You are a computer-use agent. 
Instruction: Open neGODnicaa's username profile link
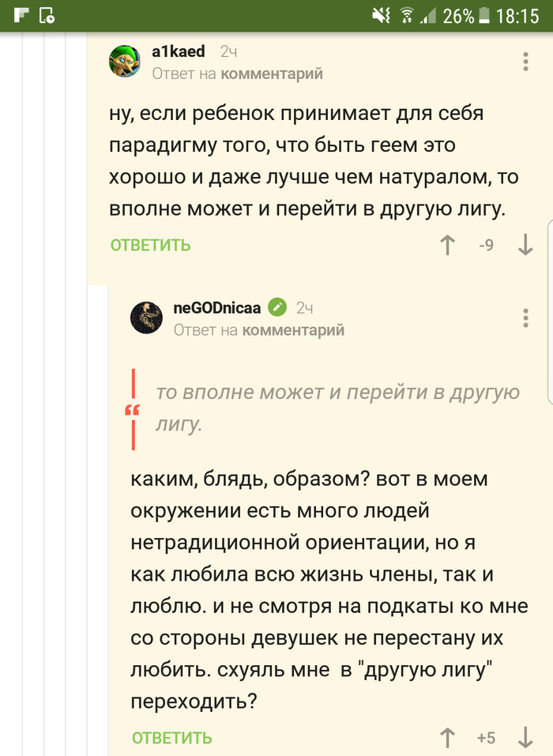coord(216,307)
